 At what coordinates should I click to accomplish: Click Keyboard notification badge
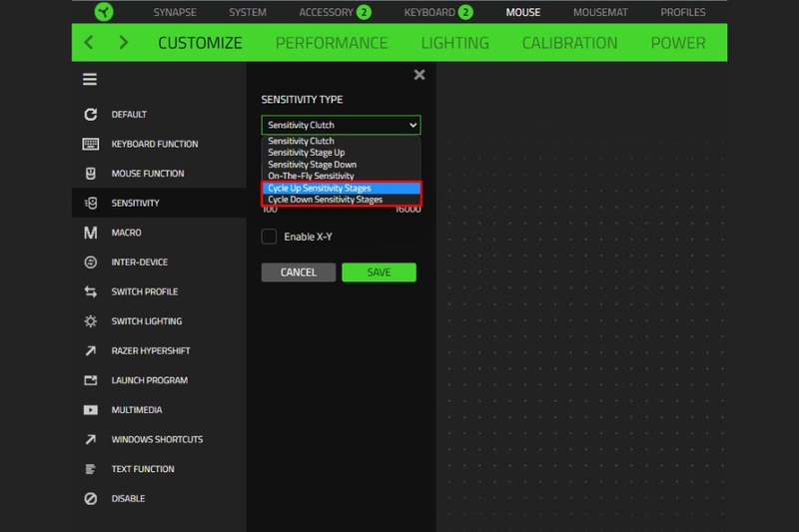[465, 12]
